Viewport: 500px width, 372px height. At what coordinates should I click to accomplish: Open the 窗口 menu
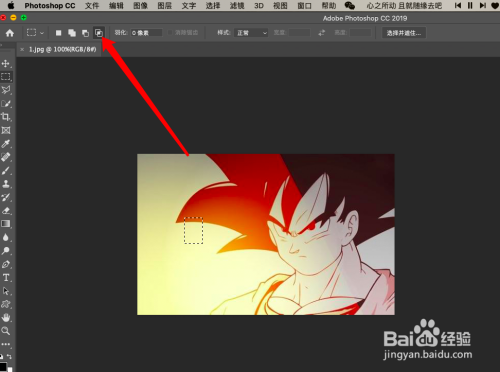coord(304,6)
